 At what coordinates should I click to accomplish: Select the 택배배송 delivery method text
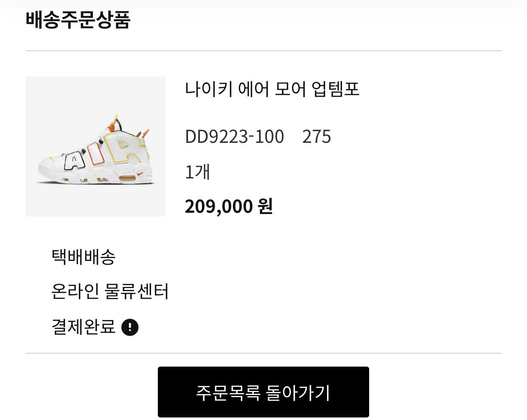[83, 256]
